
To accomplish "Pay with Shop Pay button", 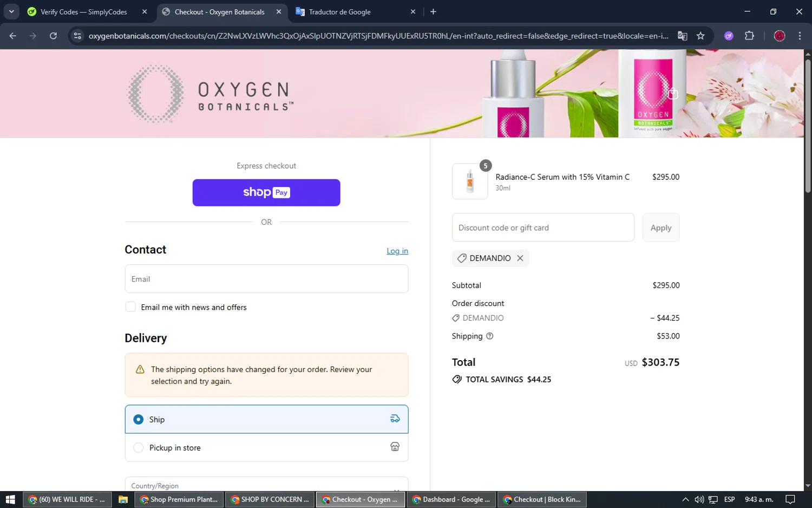I will point(266,192).
